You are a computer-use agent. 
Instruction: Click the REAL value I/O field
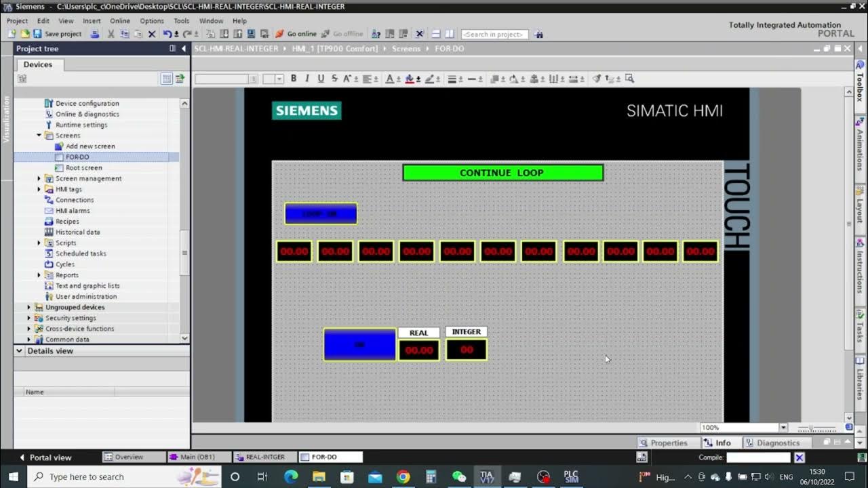(x=419, y=350)
